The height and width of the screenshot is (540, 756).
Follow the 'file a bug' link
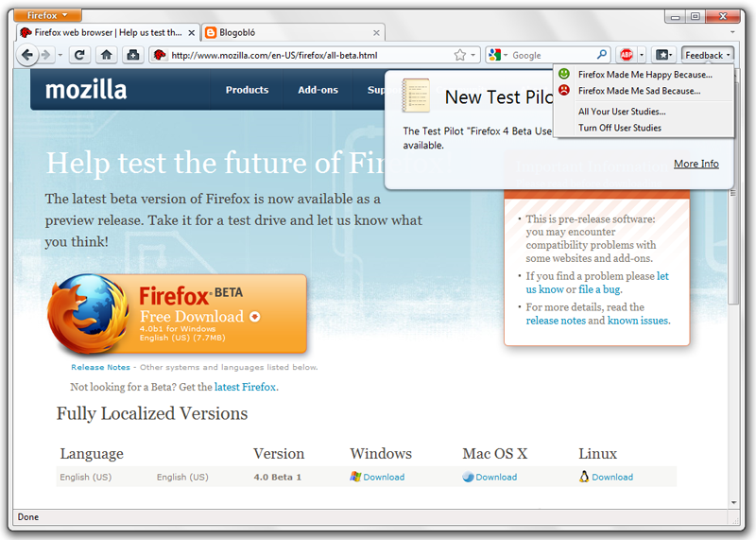pos(600,289)
